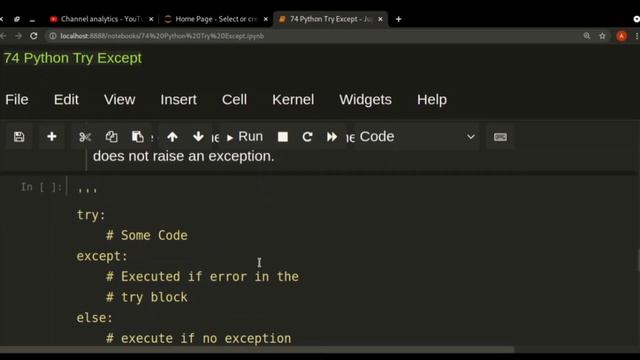Open the File menu
This screenshot has width=640, height=360.
pos(17,100)
